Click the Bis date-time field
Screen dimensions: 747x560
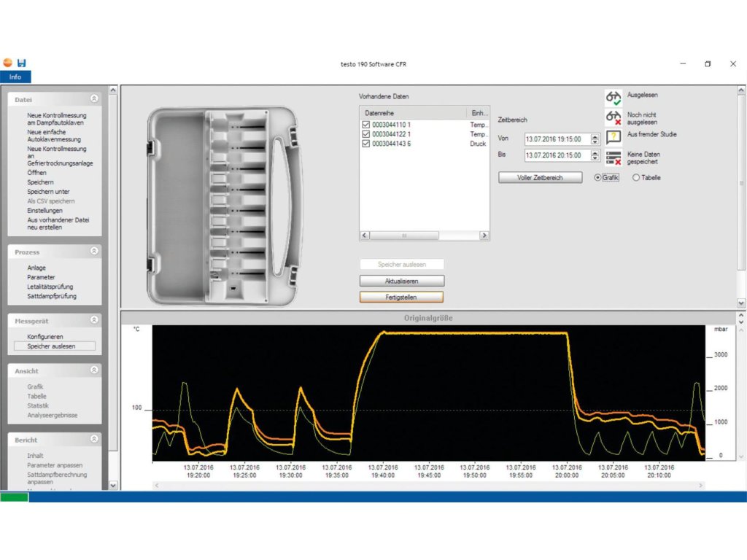coord(557,155)
